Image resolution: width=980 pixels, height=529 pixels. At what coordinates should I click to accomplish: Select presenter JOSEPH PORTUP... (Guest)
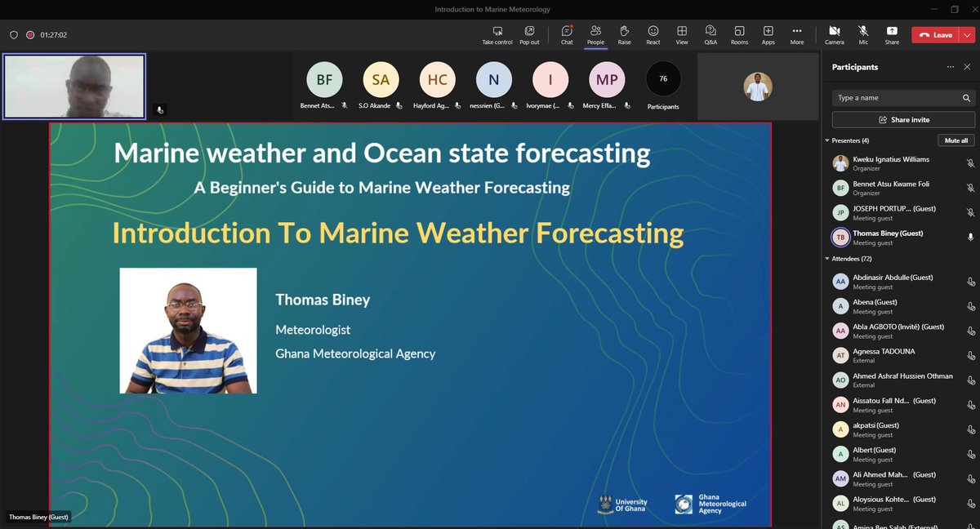pos(903,212)
